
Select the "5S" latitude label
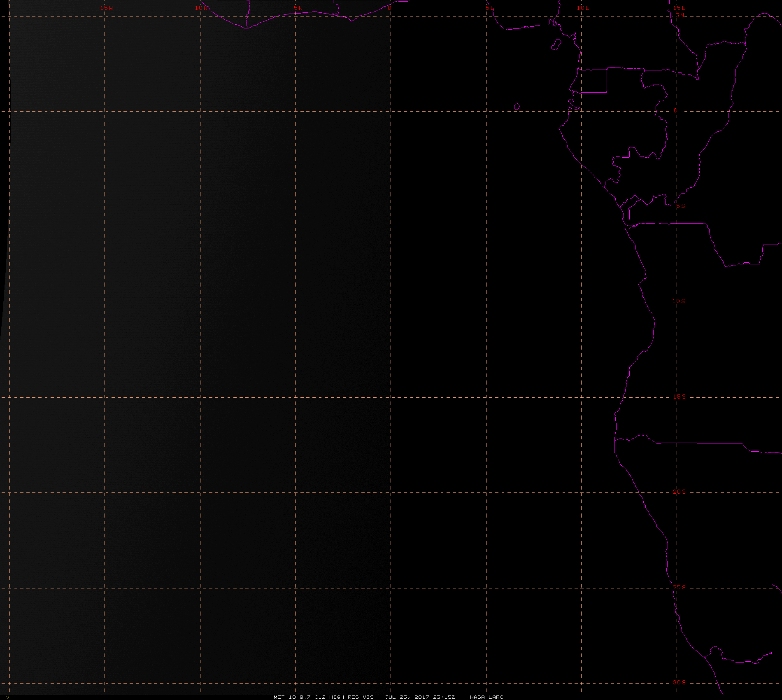681,206
